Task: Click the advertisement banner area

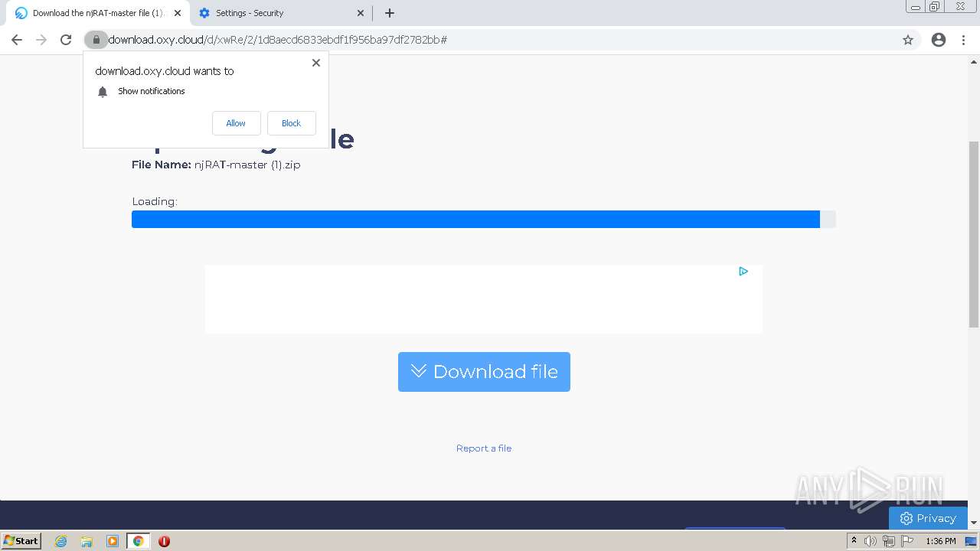Action: point(484,299)
